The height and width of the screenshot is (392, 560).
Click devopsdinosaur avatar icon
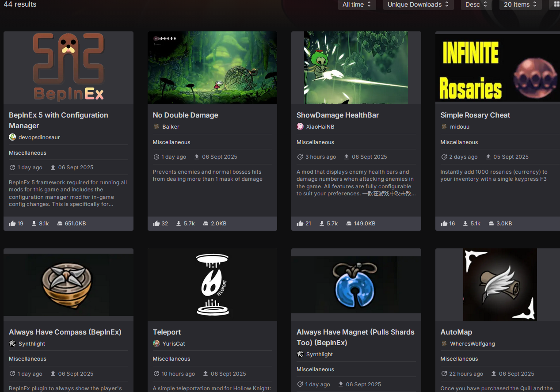(x=12, y=137)
